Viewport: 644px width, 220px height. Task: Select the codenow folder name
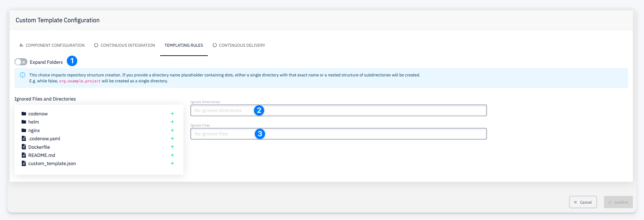pyautogui.click(x=38, y=114)
